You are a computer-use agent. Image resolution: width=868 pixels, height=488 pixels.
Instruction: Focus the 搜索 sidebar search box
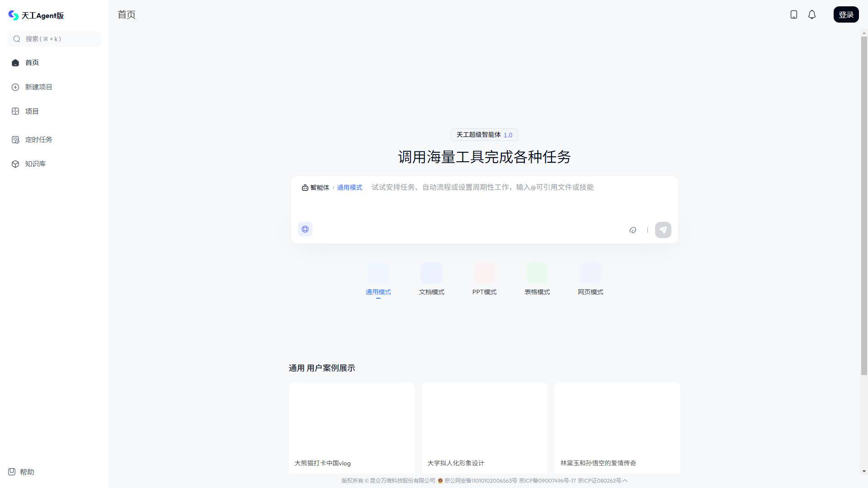point(54,39)
